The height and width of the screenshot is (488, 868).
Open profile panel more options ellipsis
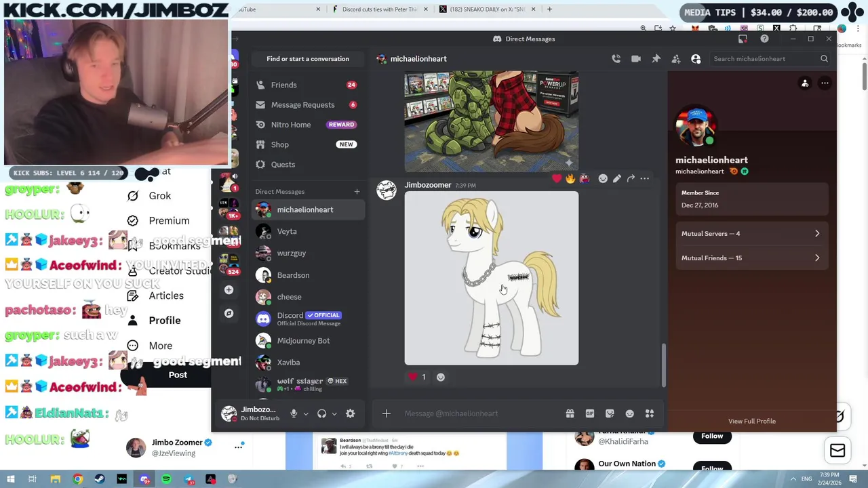825,83
